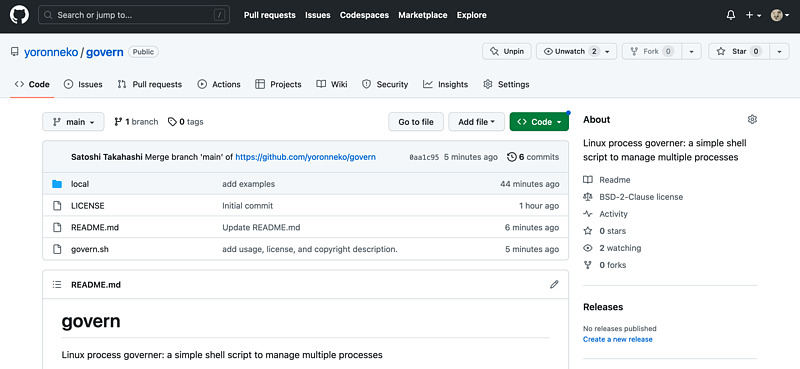This screenshot has height=369, width=800.
Task: Click the repository icon beside yoronneko
Action: (x=15, y=52)
